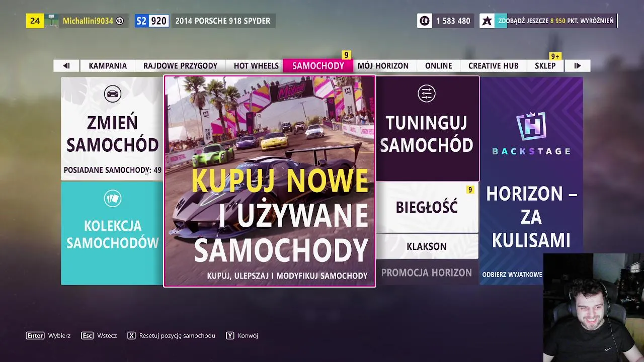Go to Mój Horizon tab
The width and height of the screenshot is (644, 362).
pyautogui.click(x=383, y=66)
